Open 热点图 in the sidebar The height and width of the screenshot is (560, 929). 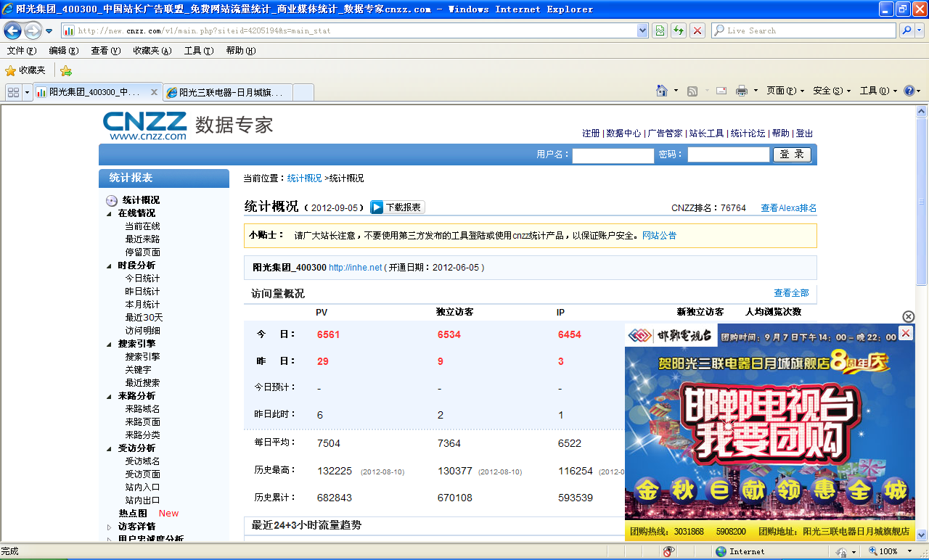coord(133,514)
